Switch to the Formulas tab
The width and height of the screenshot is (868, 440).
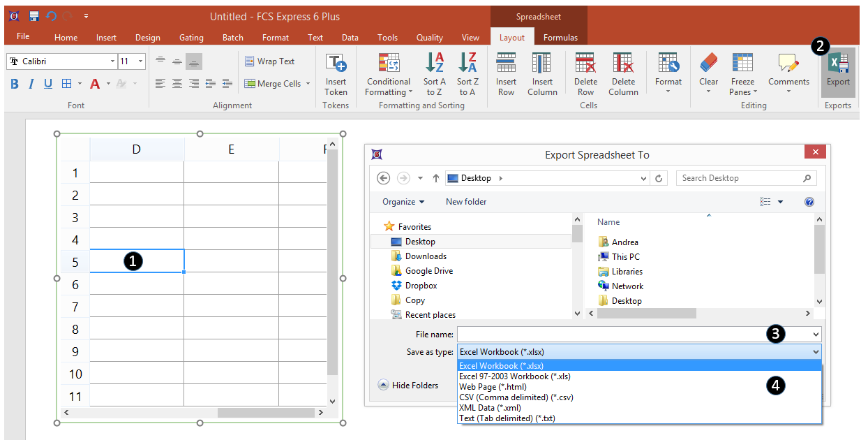pos(560,38)
